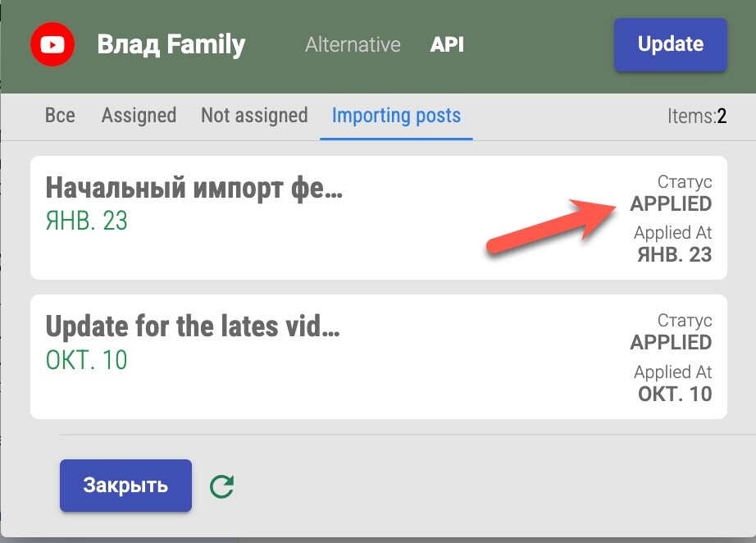Switch to the Alternative mode
This screenshot has height=543, width=756.
click(353, 44)
